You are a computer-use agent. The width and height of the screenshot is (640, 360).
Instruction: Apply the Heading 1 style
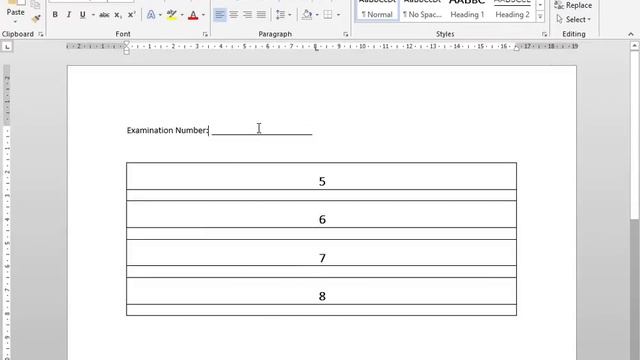467,10
